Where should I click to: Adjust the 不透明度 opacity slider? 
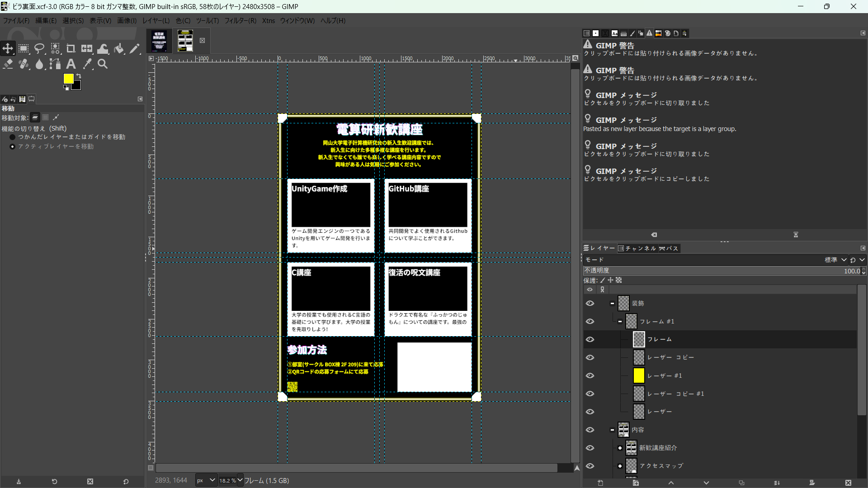tap(722, 271)
